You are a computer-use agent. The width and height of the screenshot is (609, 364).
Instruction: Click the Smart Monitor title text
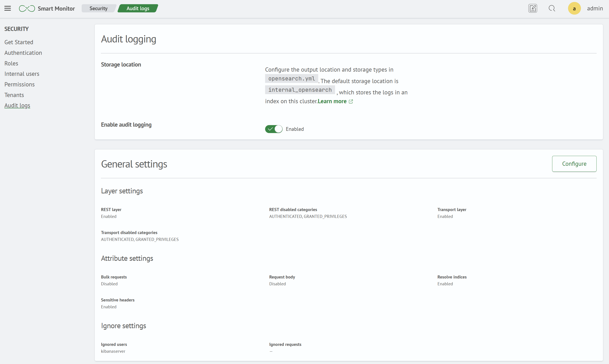click(56, 9)
